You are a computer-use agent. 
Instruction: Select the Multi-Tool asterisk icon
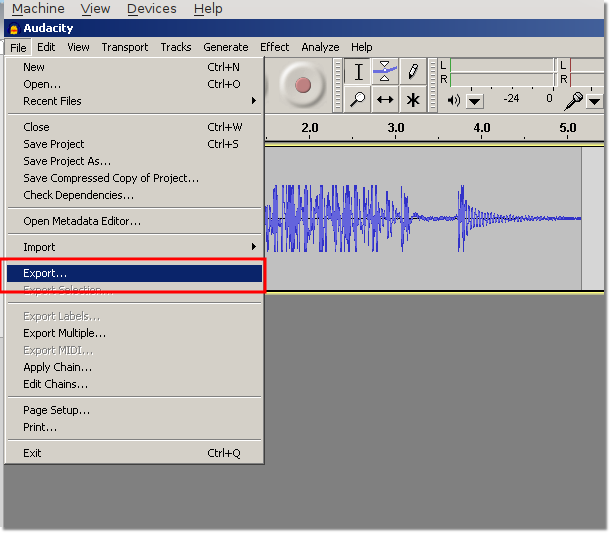412,99
